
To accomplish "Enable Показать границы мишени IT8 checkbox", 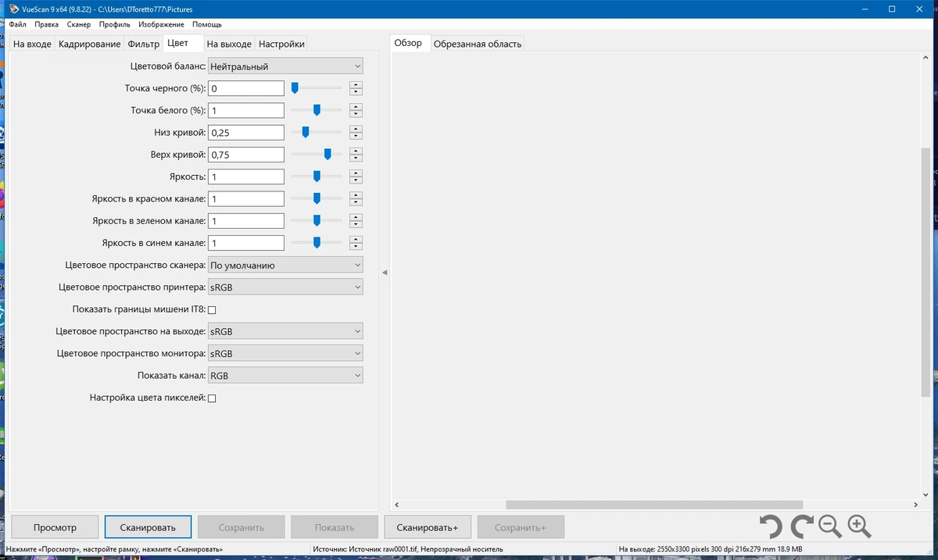I will (212, 310).
